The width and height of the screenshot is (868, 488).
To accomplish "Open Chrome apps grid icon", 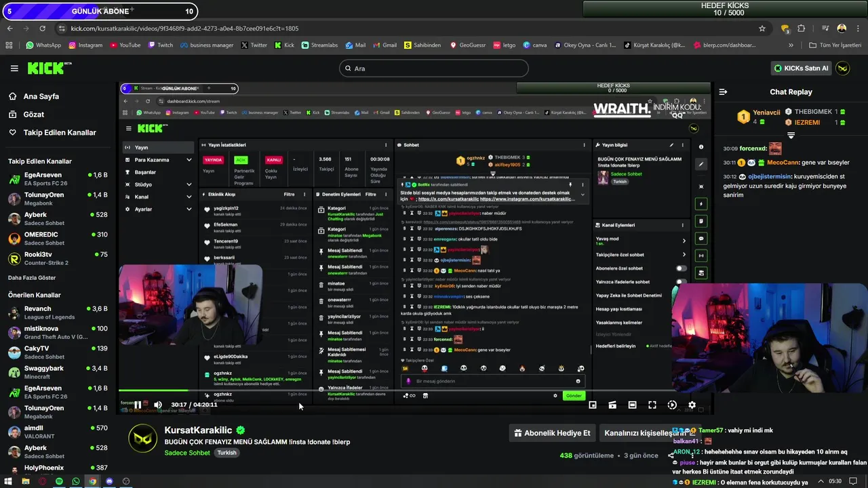I will click(x=9, y=45).
